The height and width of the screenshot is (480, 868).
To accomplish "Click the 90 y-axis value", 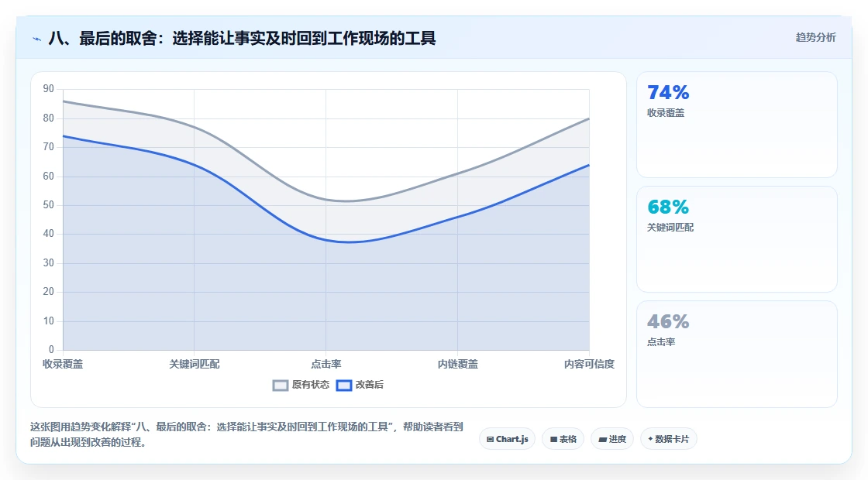I will pyautogui.click(x=49, y=89).
